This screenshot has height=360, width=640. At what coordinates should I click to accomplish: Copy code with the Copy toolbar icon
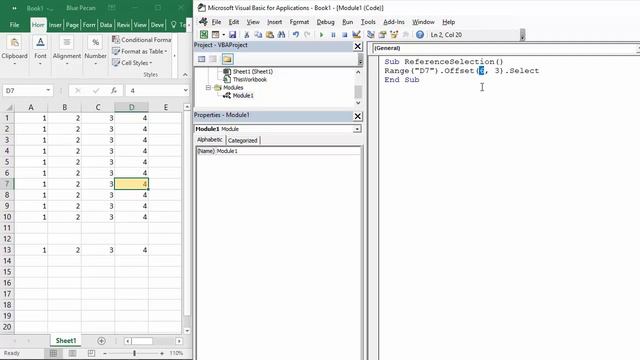pyautogui.click(x=258, y=35)
